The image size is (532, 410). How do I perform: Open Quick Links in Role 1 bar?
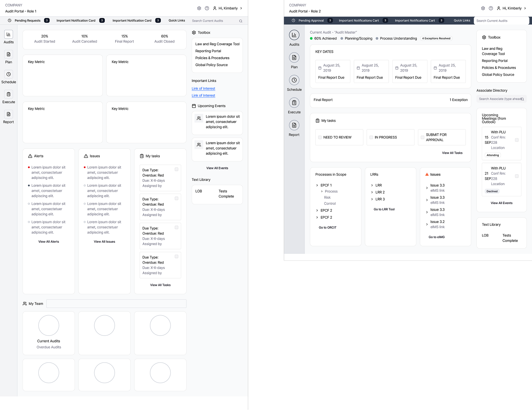[x=177, y=20]
